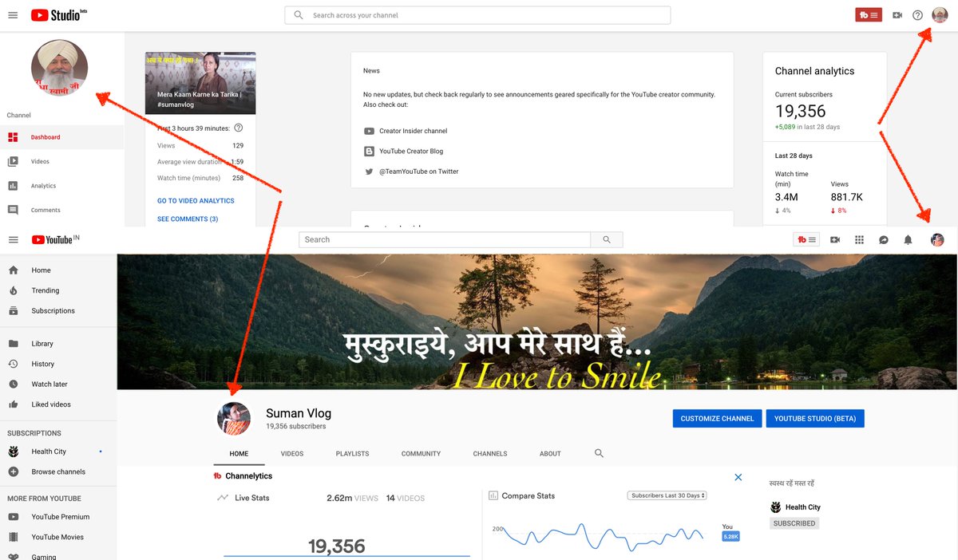958x560 pixels.
Task: Click the Studio create video camera icon
Action: 897,15
